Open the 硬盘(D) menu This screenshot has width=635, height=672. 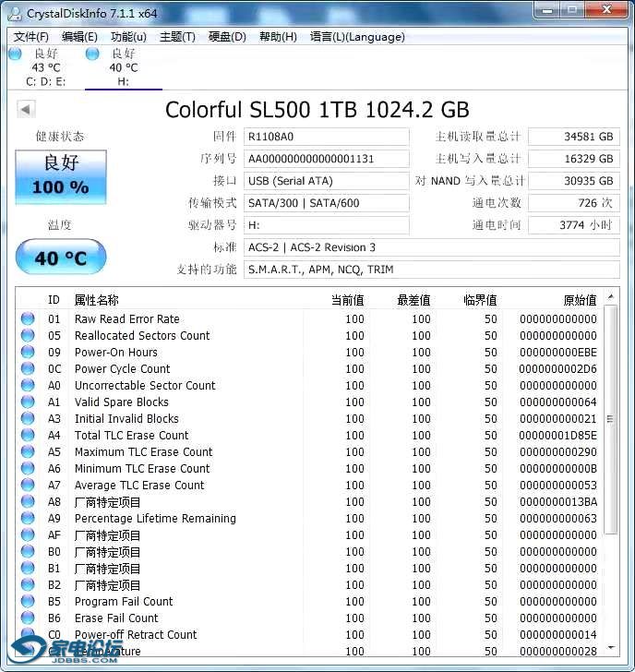pos(227,37)
